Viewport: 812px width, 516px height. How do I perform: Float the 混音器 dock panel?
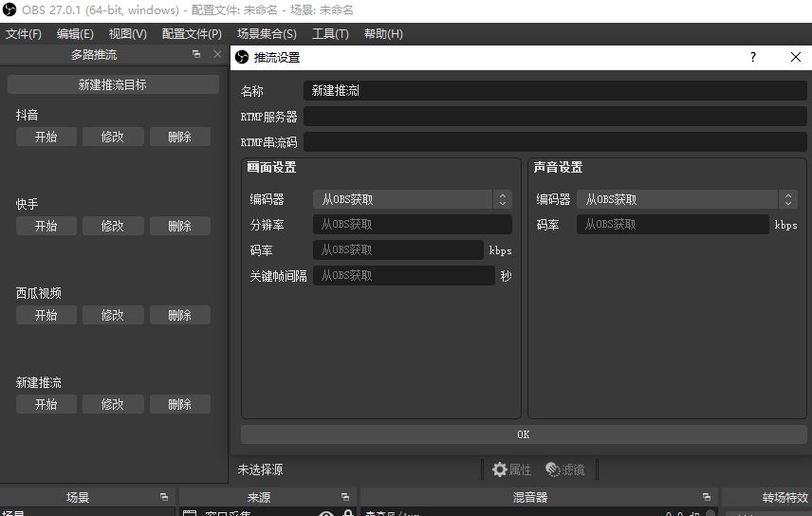pos(706,497)
